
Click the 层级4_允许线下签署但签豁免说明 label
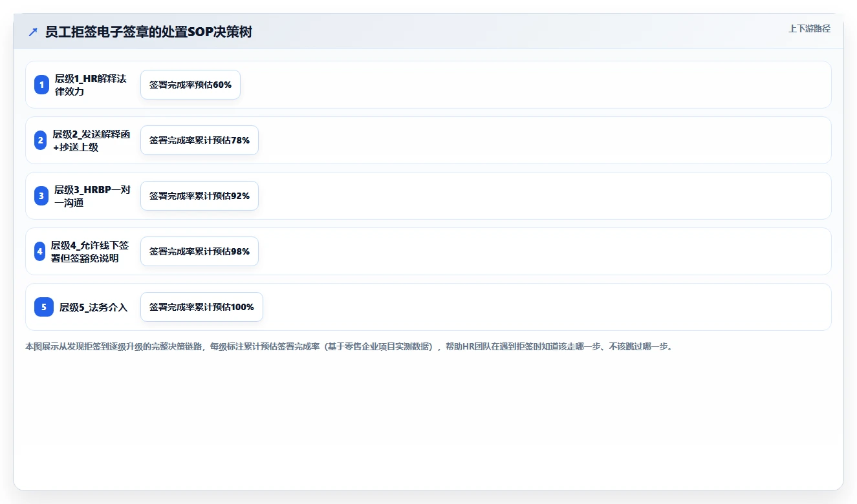pyautogui.click(x=90, y=251)
